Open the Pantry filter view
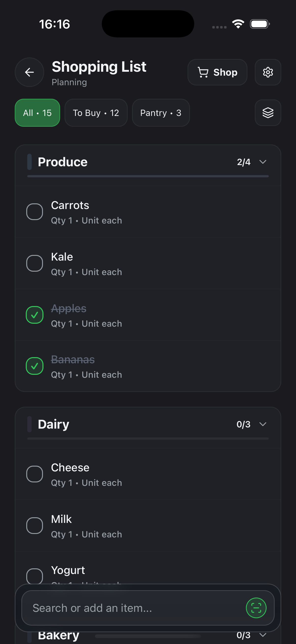Screen dimensions: 296x644 (161, 113)
